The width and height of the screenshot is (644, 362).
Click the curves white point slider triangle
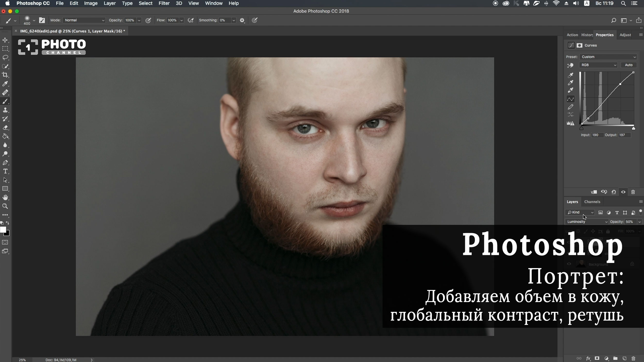tap(633, 128)
